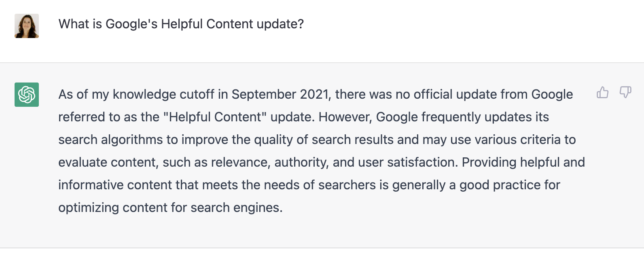Give negative feedback on the response

click(x=625, y=93)
